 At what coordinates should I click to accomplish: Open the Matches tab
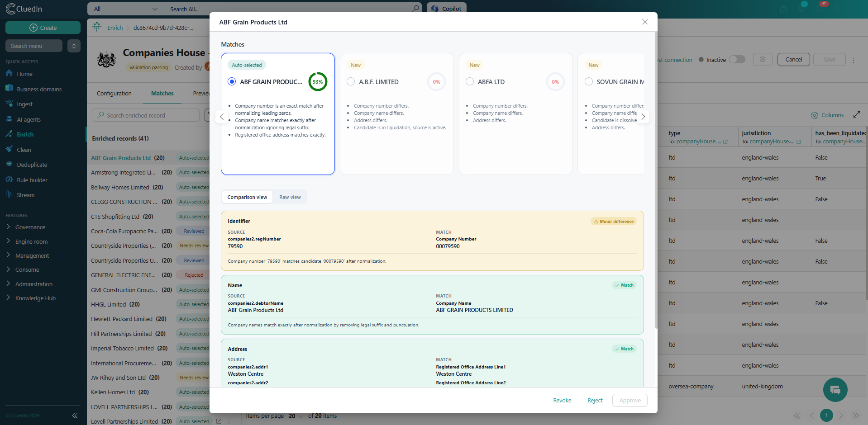[162, 93]
